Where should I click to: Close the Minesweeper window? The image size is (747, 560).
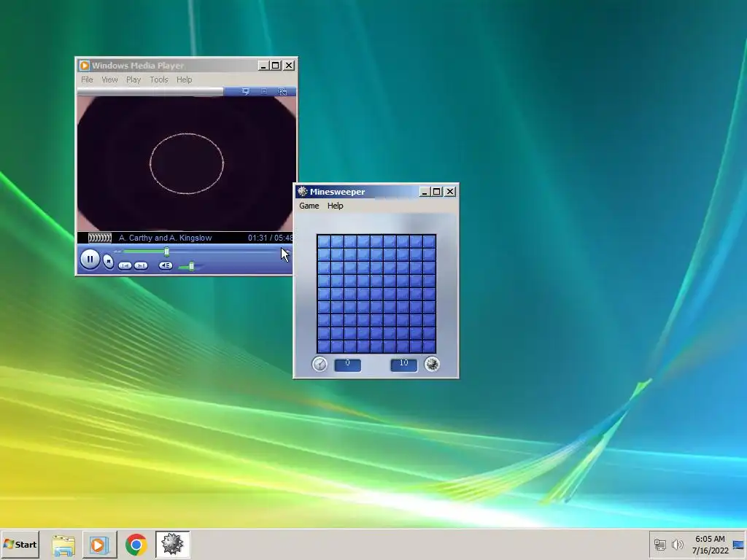click(x=449, y=192)
